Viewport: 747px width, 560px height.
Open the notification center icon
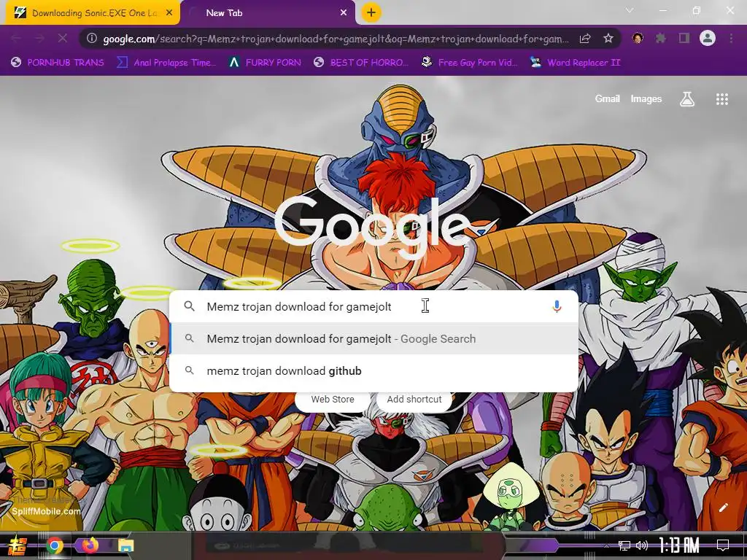tap(723, 545)
